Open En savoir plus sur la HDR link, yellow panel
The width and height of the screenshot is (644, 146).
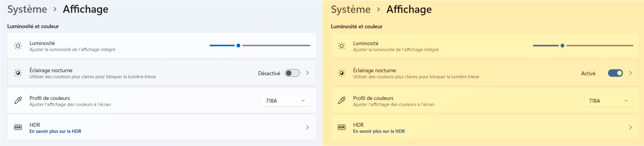tap(379, 131)
